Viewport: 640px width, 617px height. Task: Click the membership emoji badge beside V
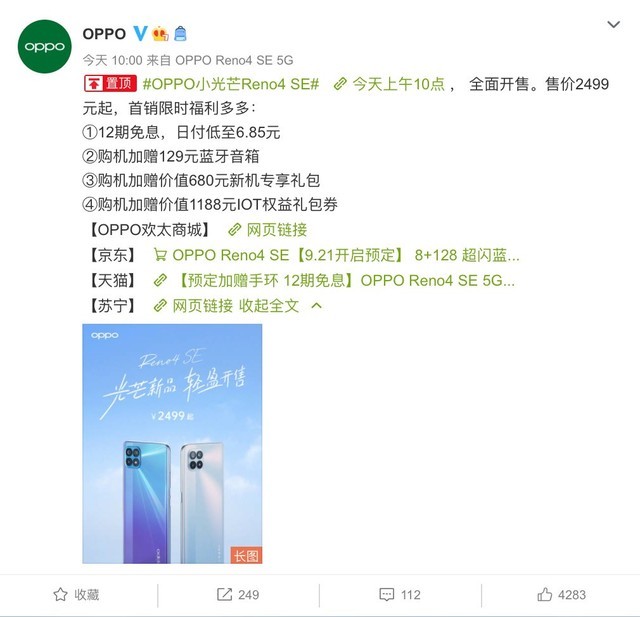point(160,33)
